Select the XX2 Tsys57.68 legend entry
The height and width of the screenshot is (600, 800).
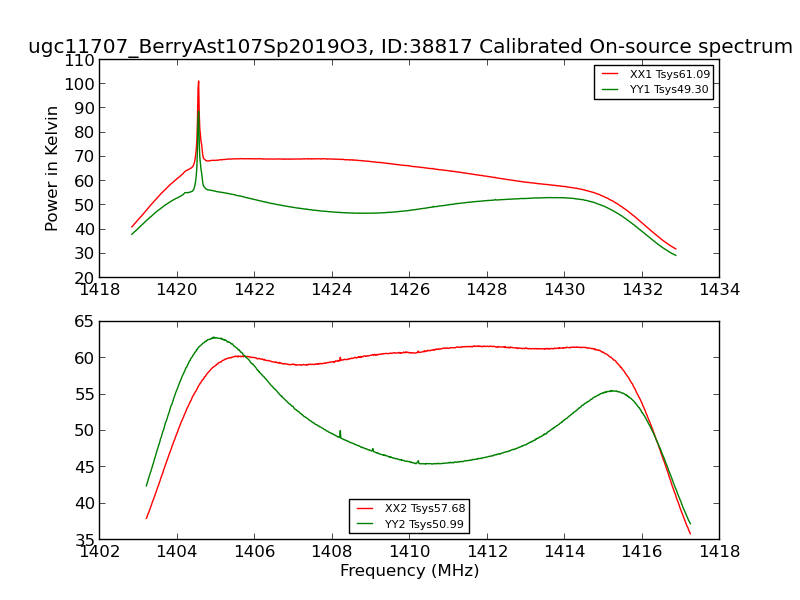(411, 508)
